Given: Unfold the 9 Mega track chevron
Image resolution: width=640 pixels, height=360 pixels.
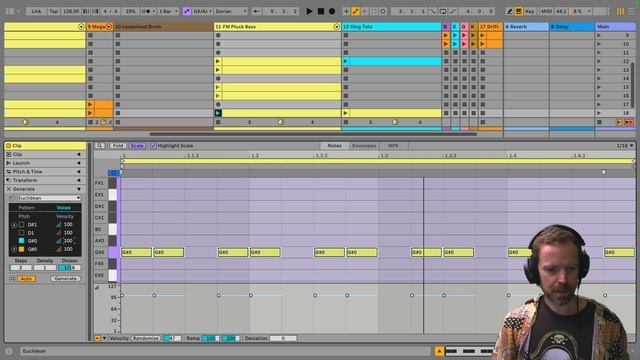Looking at the screenshot, I should [x=109, y=27].
